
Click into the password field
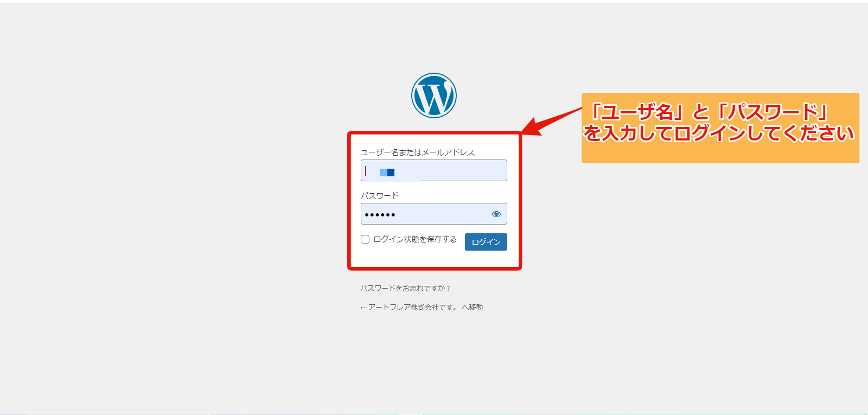click(434, 214)
